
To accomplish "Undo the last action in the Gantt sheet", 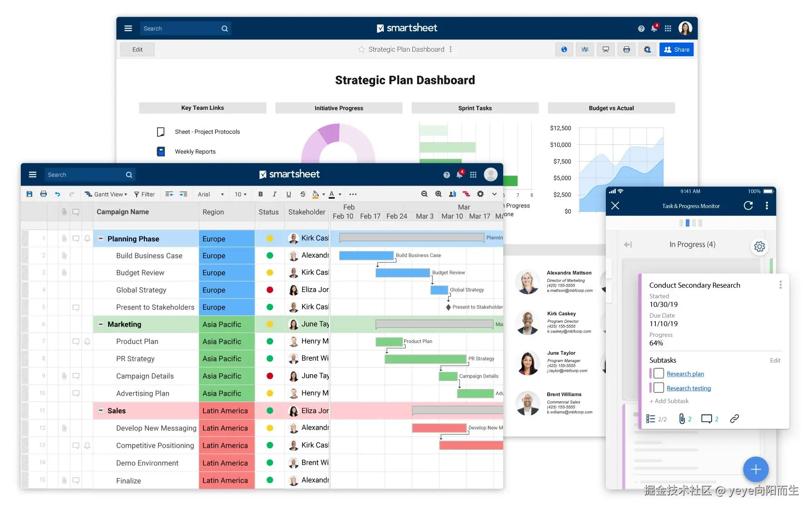I will pyautogui.click(x=57, y=194).
